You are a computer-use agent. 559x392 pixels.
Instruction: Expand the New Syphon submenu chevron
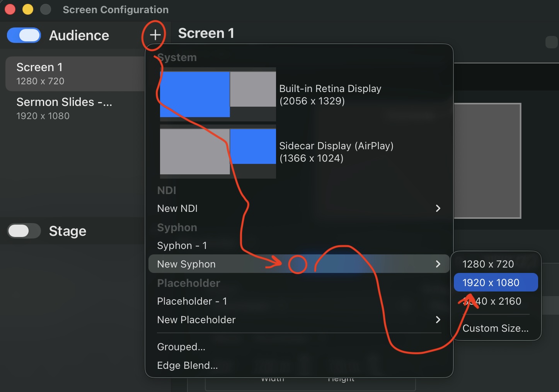coord(438,264)
